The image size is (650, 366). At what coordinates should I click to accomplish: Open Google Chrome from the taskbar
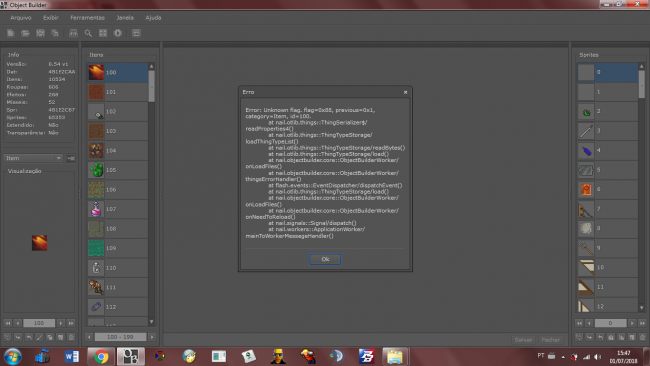point(101,356)
